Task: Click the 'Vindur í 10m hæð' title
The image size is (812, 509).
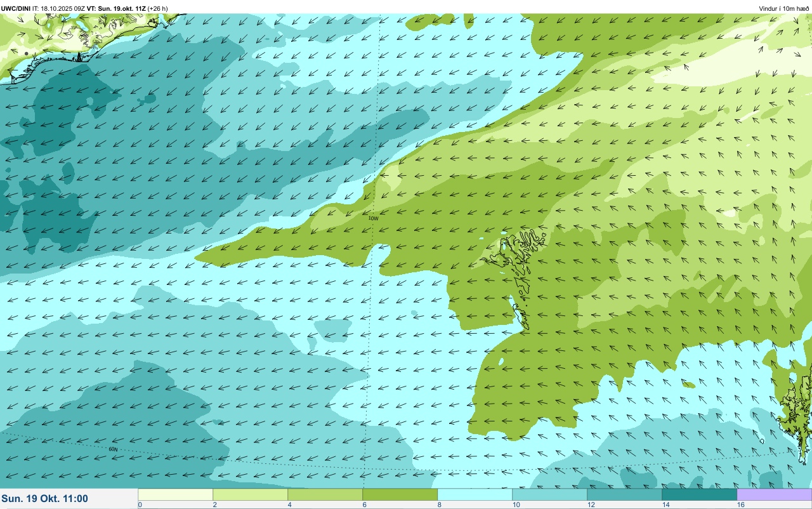Action: [x=784, y=8]
